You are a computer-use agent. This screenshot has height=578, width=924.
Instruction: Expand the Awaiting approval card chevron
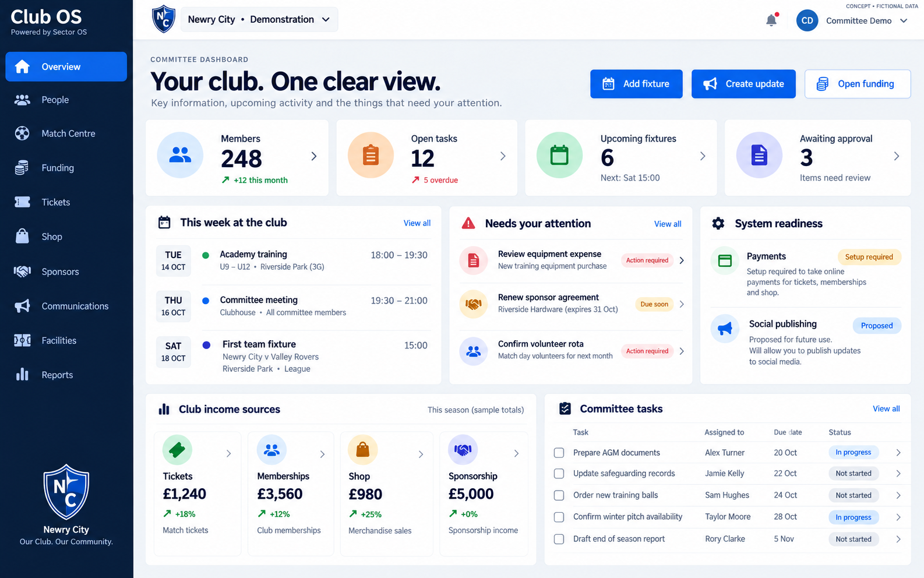pos(897,156)
